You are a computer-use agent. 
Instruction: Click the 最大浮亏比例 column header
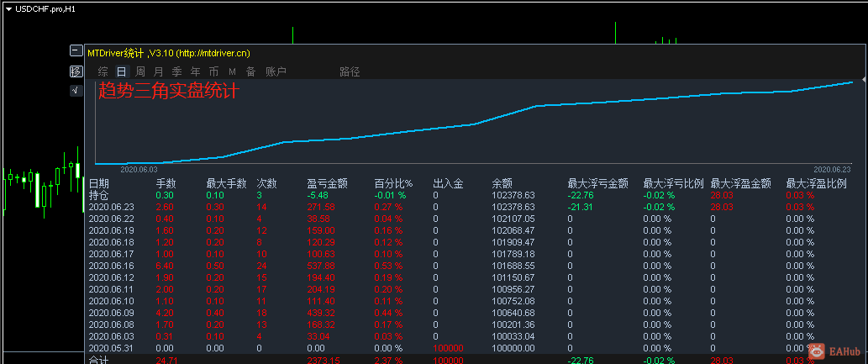click(x=674, y=183)
